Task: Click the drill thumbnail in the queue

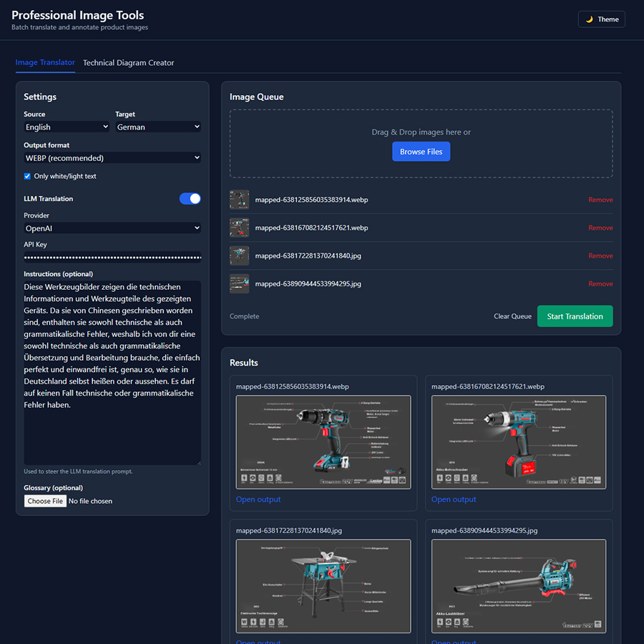Action: coord(239,200)
